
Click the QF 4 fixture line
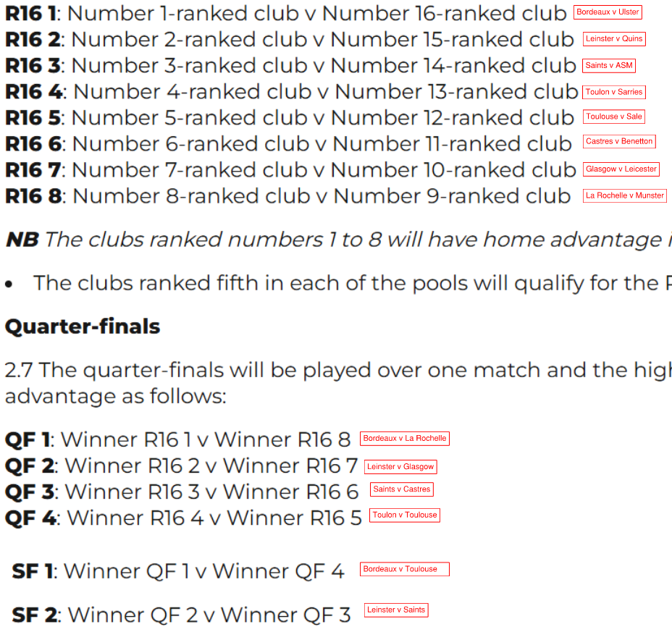[x=183, y=518]
